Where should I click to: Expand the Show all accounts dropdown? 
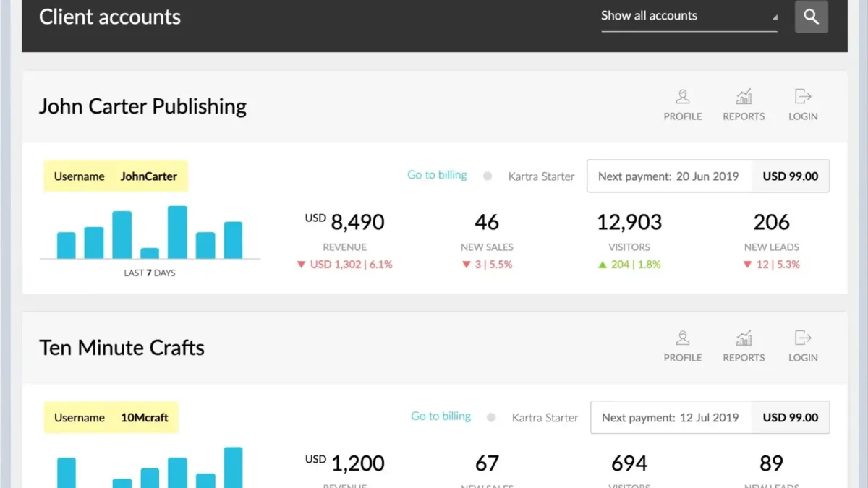[689, 17]
